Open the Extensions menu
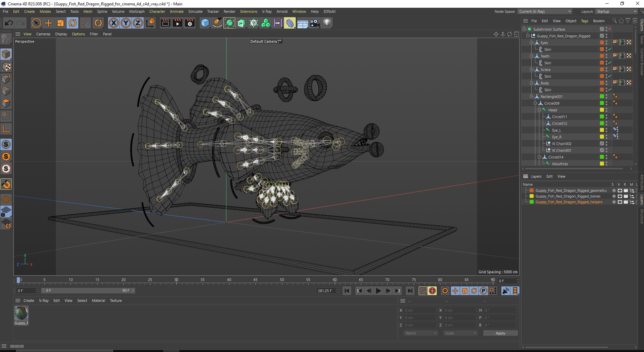This screenshot has width=644, height=352. 249,11
